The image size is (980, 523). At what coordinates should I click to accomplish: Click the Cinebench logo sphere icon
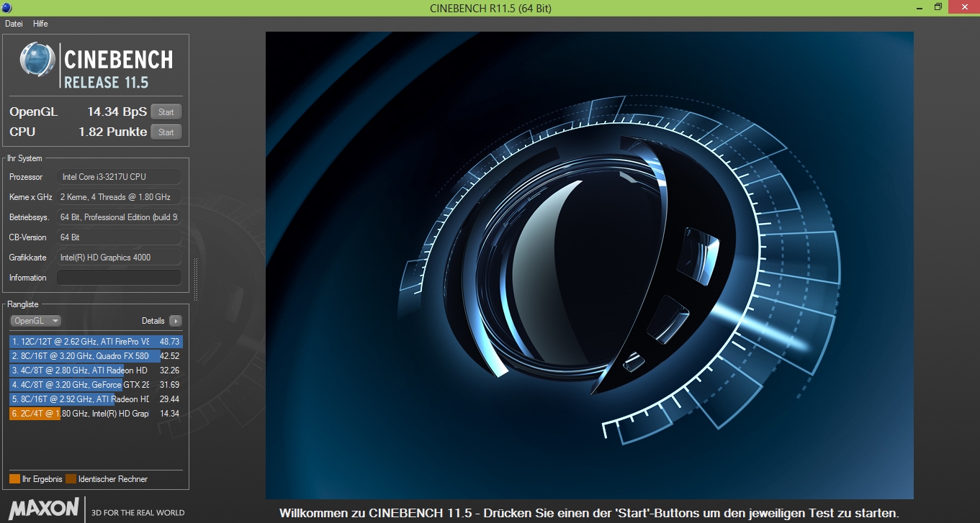click(x=37, y=59)
